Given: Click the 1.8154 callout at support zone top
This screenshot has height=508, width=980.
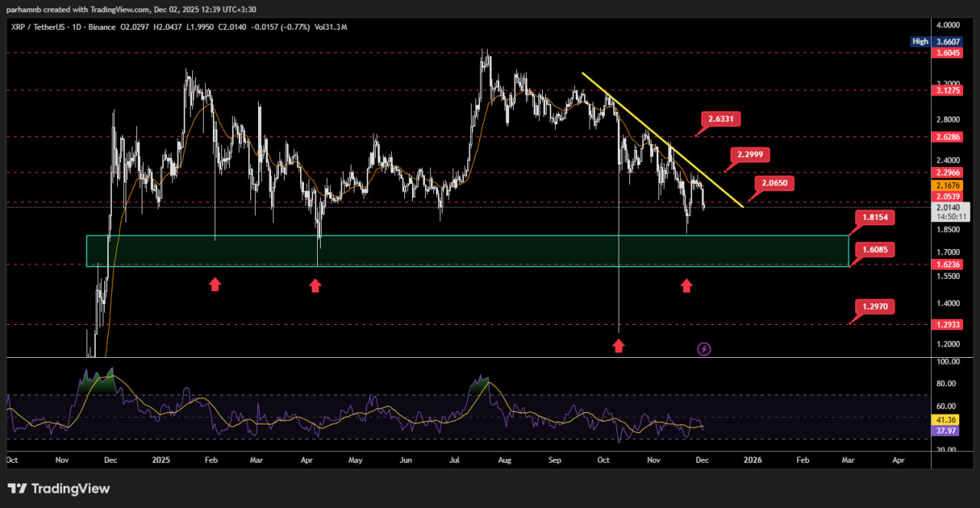Looking at the screenshot, I should click(x=874, y=218).
